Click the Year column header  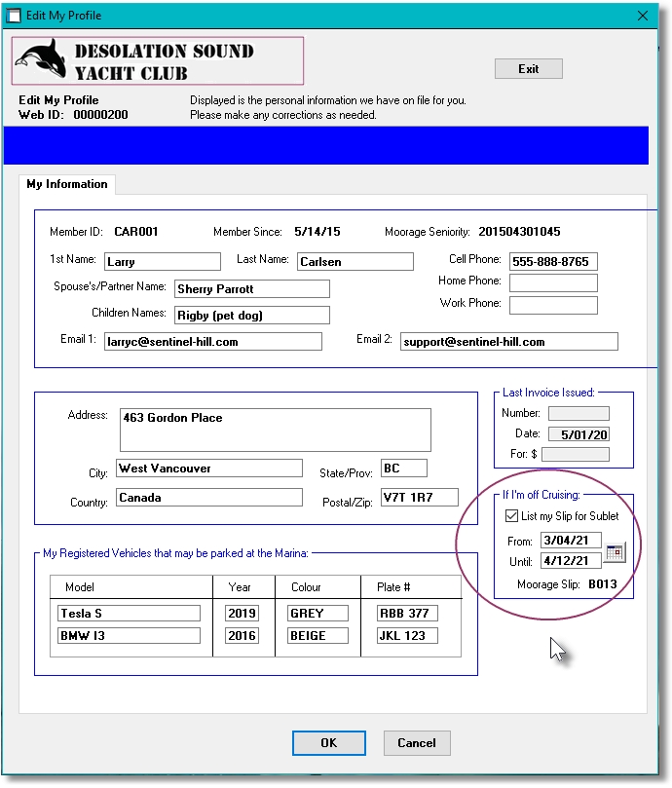coord(240,587)
